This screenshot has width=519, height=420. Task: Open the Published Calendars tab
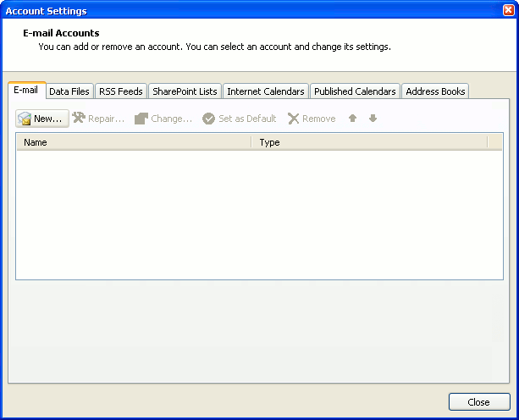point(355,91)
